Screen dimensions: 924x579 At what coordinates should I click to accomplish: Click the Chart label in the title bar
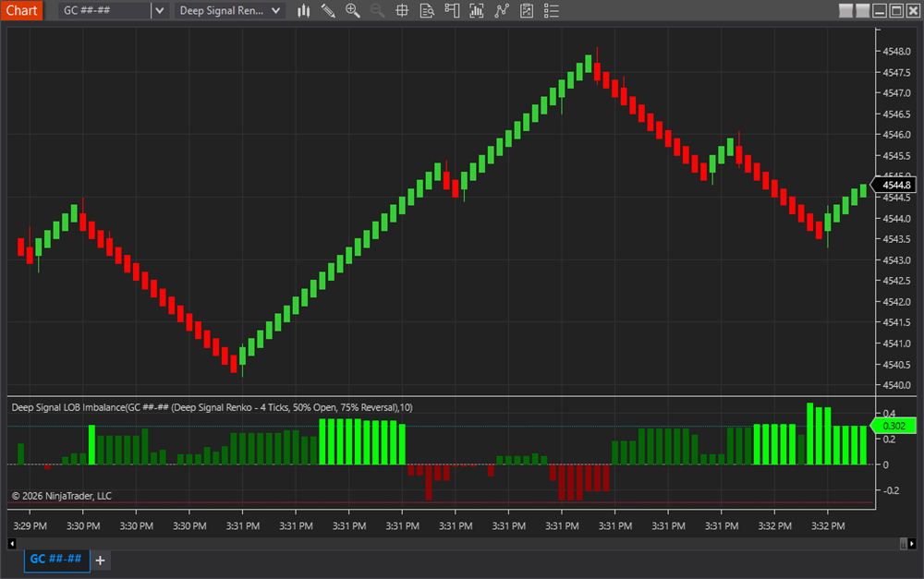pos(22,10)
